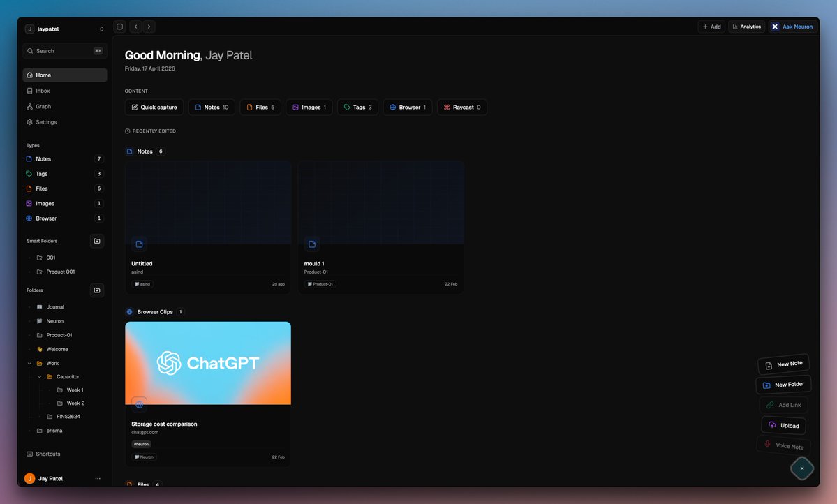The image size is (837, 504).
Task: Click the globe icon on ChatGPT clip
Action: pyautogui.click(x=140, y=405)
